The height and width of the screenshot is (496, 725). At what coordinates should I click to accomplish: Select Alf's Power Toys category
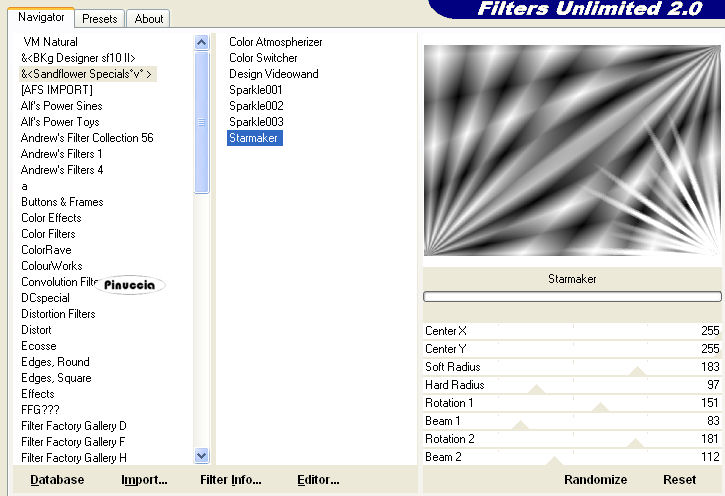(60, 122)
